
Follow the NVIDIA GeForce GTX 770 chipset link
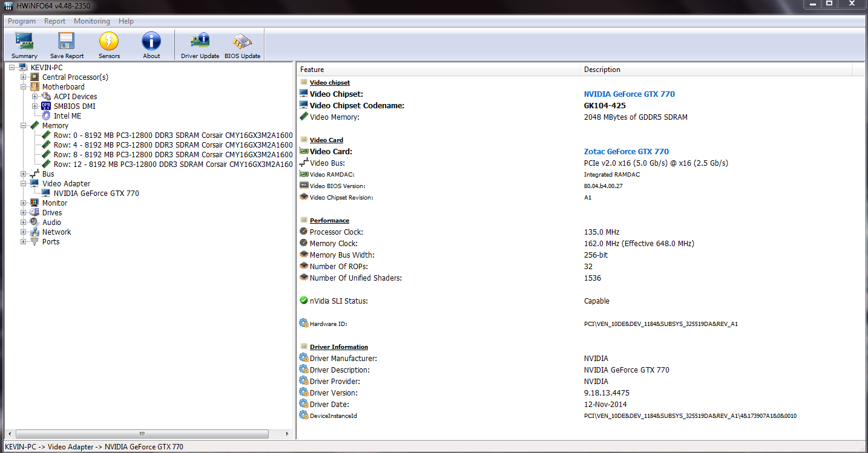(x=630, y=94)
